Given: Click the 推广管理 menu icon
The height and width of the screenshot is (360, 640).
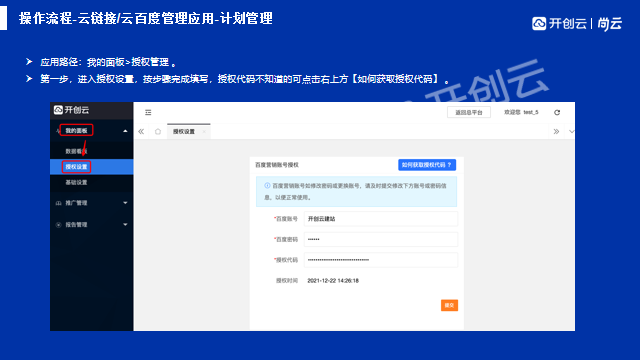Looking at the screenshot, I should 58,203.
